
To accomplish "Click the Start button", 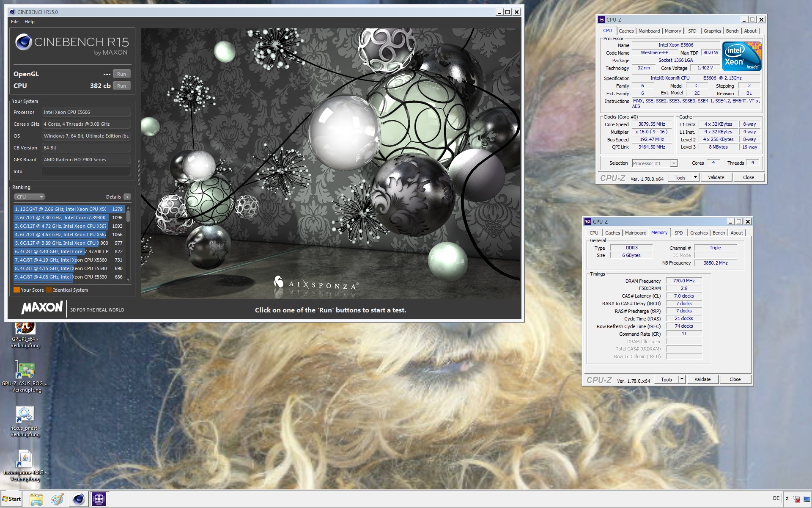I will pos(11,499).
